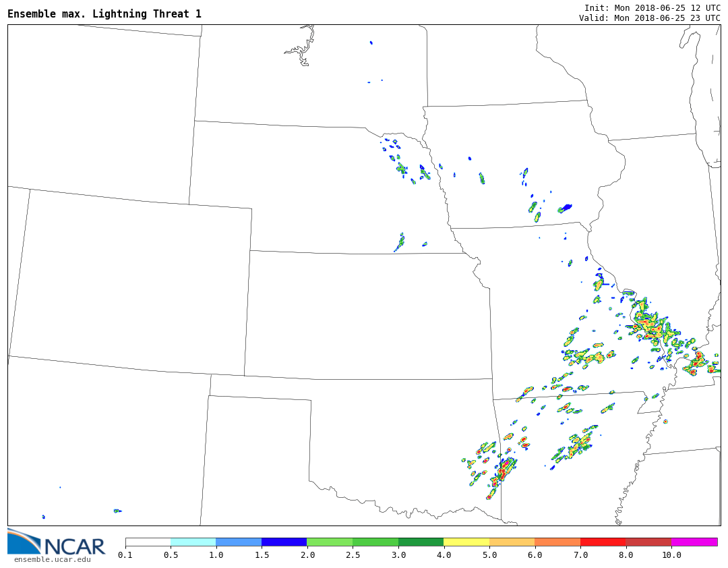
Task: Click the medium green 2.5–3.0 legend swatch
Action: click(x=375, y=542)
